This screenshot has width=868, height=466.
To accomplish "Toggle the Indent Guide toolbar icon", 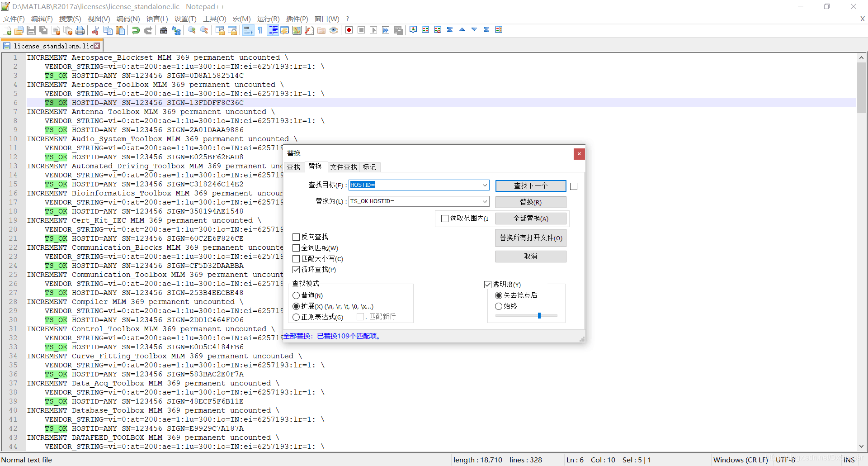I will [x=273, y=30].
